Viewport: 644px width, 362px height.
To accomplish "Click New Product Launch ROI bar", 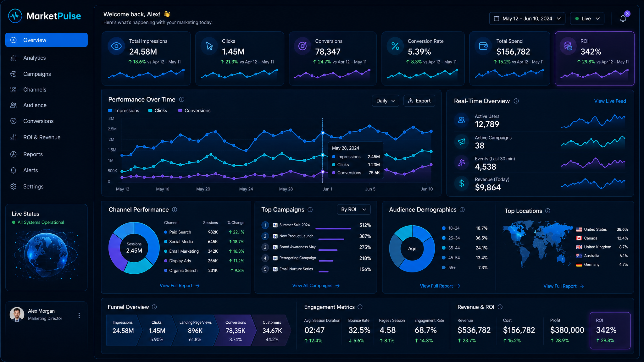I will pos(331,239).
